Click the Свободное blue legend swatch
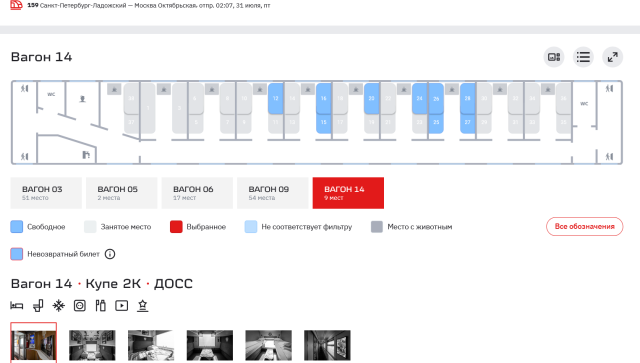This screenshot has width=640, height=363. click(x=17, y=227)
